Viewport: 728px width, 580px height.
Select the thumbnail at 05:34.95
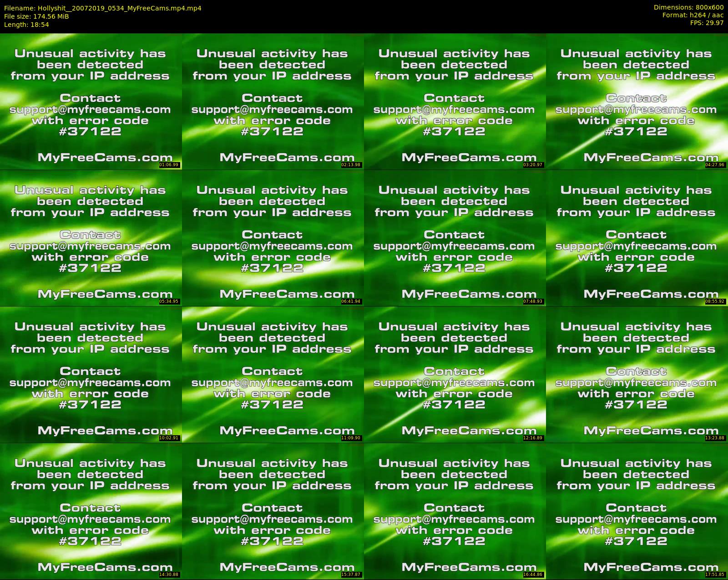pos(91,238)
